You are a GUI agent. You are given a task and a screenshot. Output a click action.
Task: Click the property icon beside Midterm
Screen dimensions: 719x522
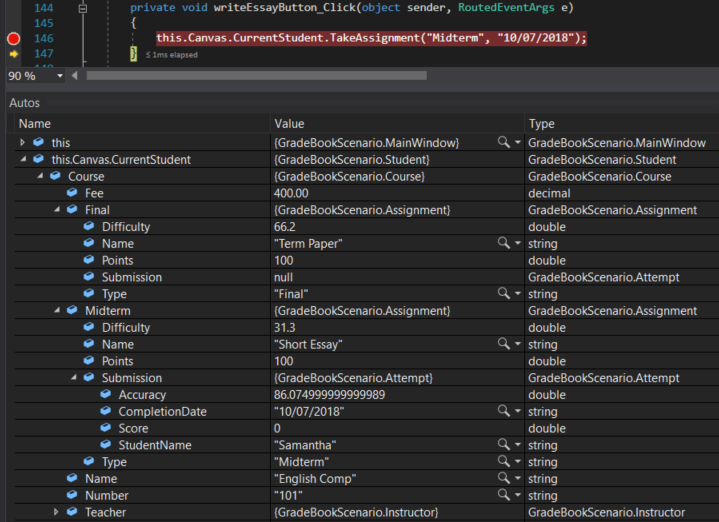(72, 310)
